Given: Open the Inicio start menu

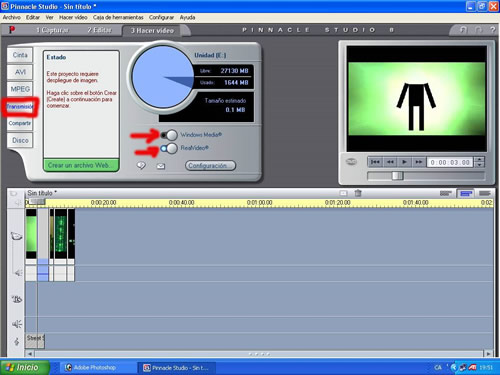Looking at the screenshot, I should [x=24, y=367].
